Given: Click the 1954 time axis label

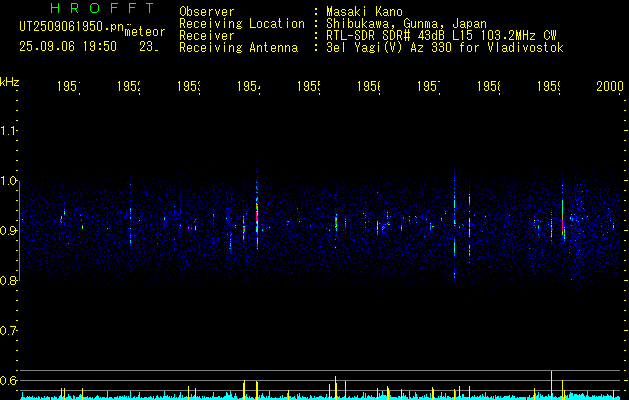Looking at the screenshot, I should [x=249, y=87].
